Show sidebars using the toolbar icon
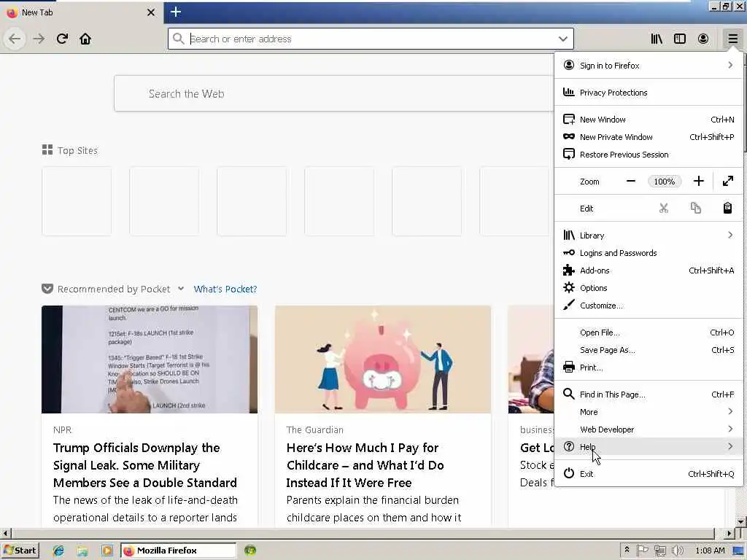747x560 pixels. coord(680,39)
